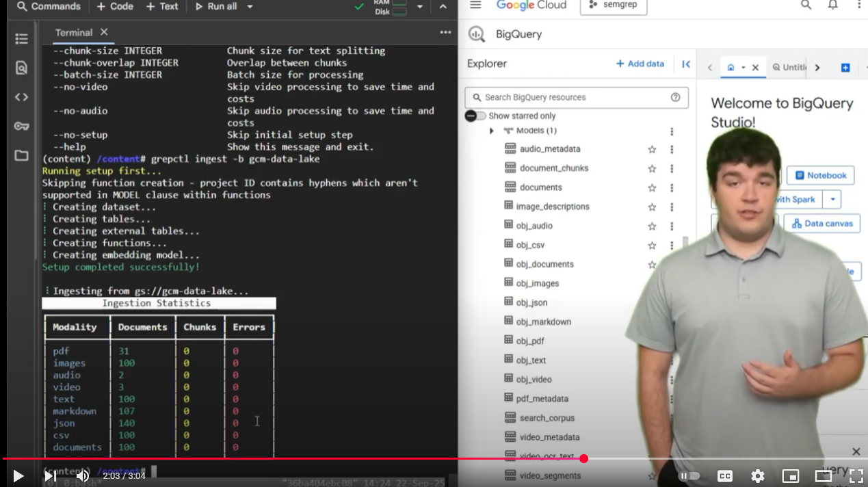The height and width of the screenshot is (487, 868).
Task: Select the search_corpus table
Action: pyautogui.click(x=547, y=418)
